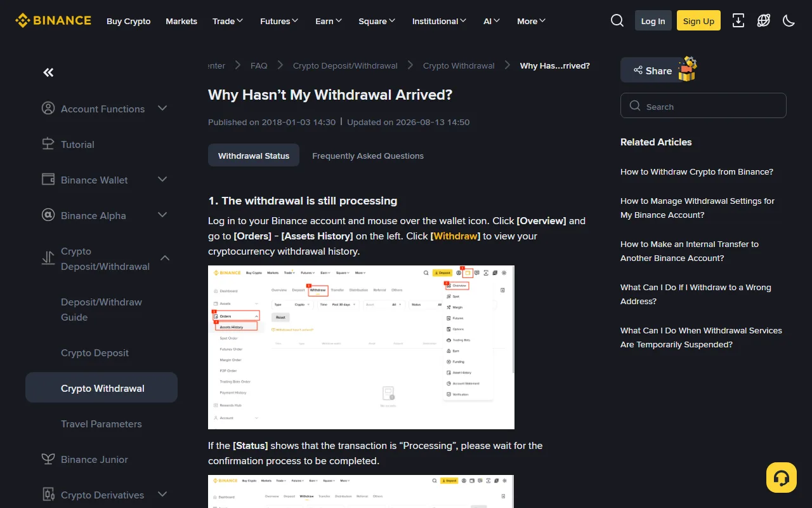This screenshot has height=508, width=812.
Task: Click the Share button
Action: (x=651, y=70)
